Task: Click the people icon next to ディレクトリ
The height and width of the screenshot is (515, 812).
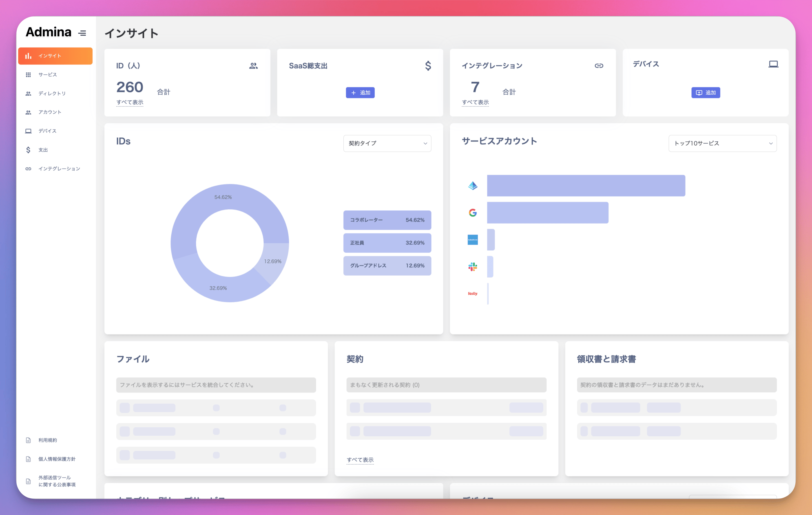Action: pyautogui.click(x=28, y=94)
